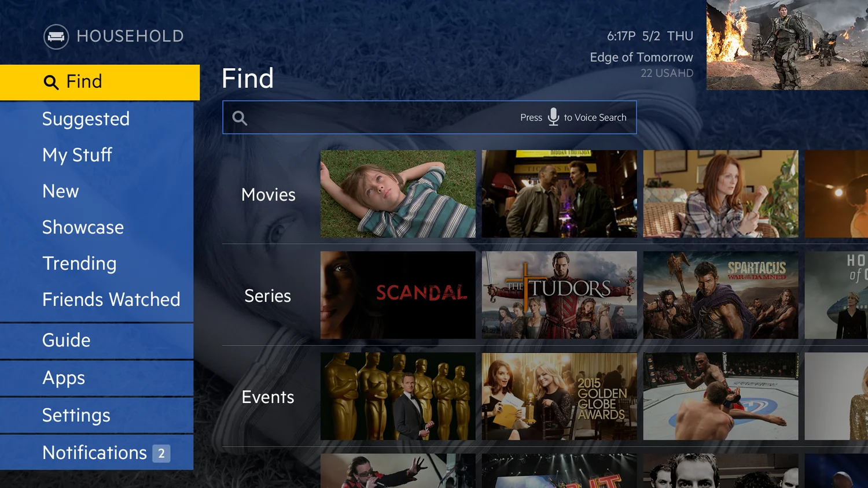Focus the Find search input field
The image size is (868, 488).
click(429, 117)
